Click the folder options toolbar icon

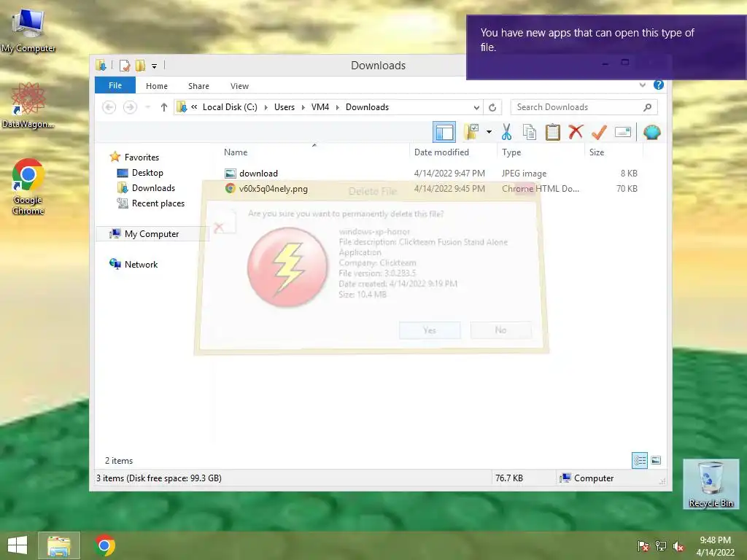click(x=471, y=132)
